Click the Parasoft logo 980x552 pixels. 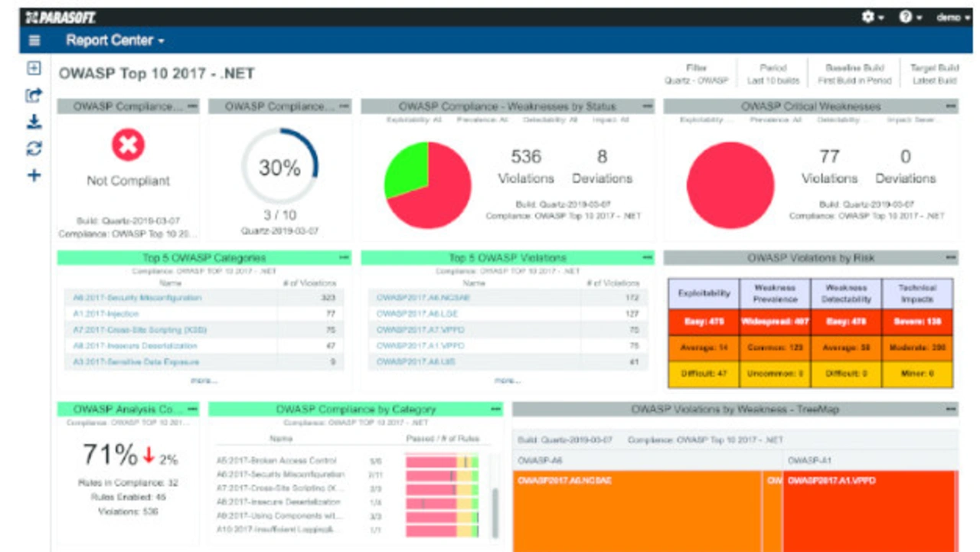[60, 17]
